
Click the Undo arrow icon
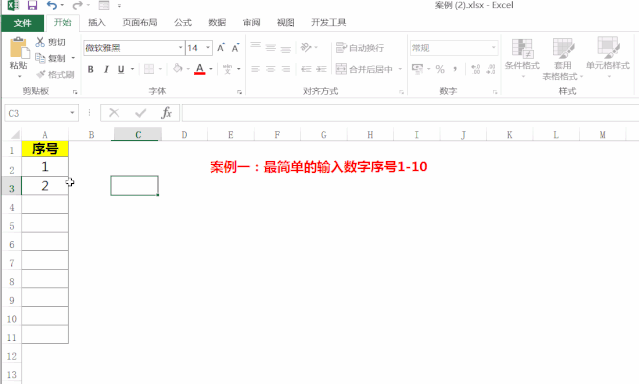coord(52,5)
